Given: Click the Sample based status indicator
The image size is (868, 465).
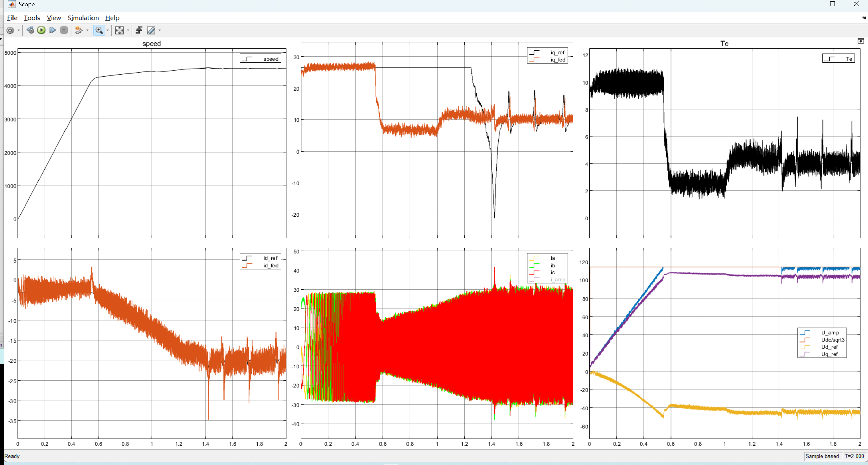Looking at the screenshot, I should (822, 456).
